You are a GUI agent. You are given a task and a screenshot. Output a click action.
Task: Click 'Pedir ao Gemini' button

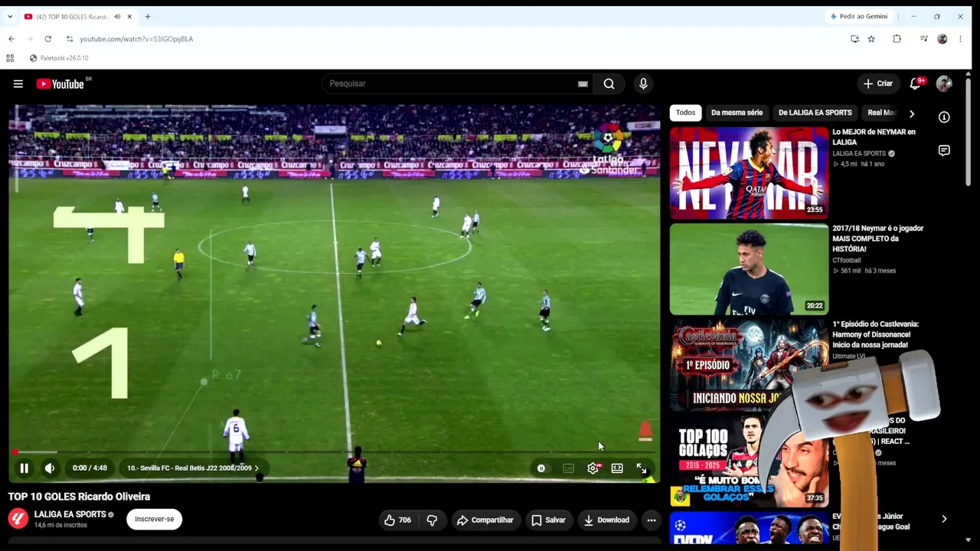click(859, 16)
